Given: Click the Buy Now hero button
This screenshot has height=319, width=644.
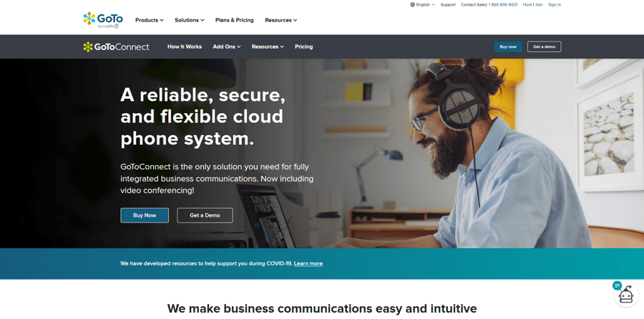Looking at the screenshot, I should tap(145, 215).
